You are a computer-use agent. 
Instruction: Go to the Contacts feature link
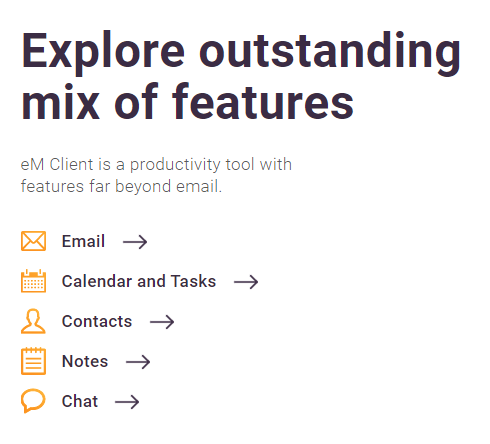97,321
